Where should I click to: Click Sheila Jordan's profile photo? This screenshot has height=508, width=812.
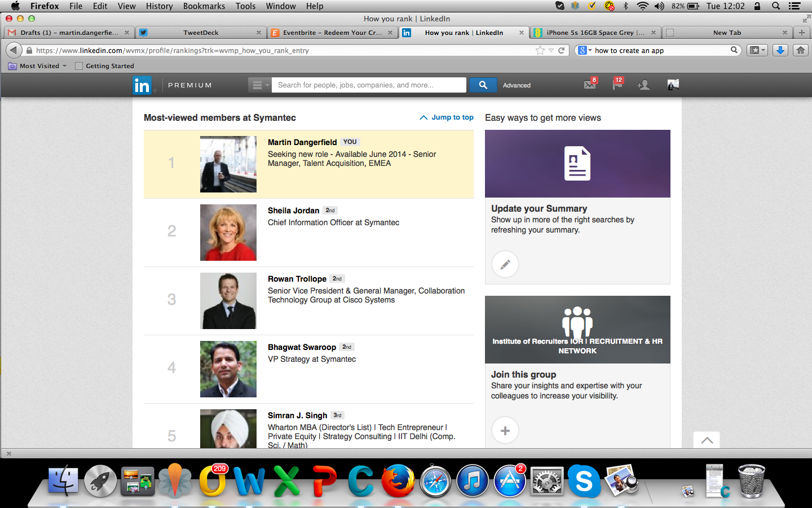pyautogui.click(x=228, y=233)
